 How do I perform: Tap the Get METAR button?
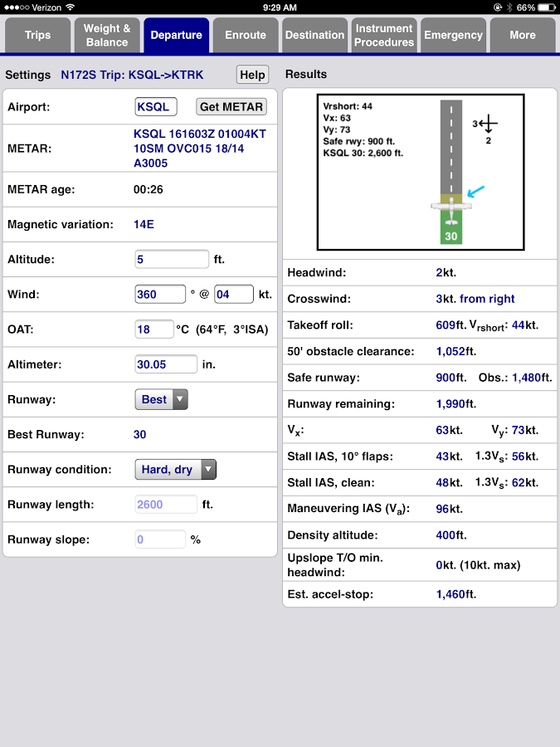(231, 107)
